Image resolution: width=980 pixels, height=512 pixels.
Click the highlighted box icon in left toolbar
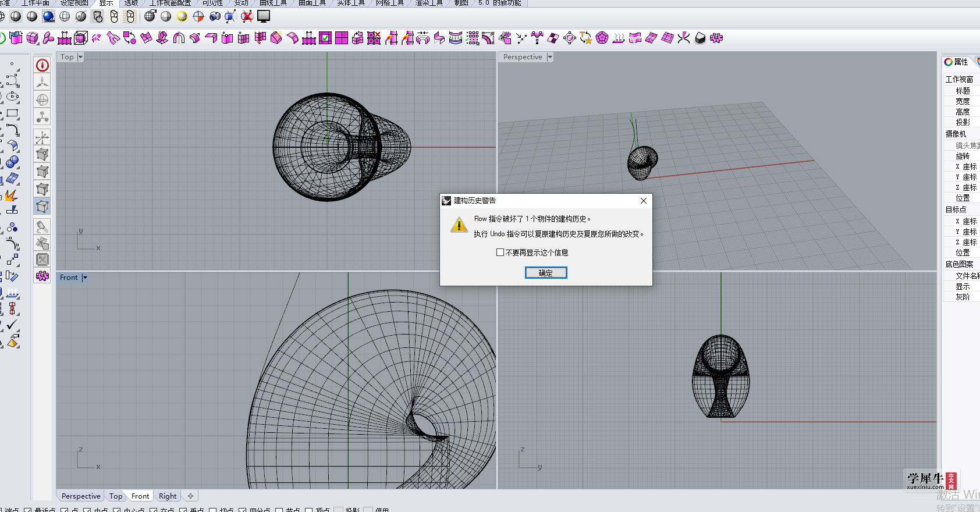click(x=42, y=206)
